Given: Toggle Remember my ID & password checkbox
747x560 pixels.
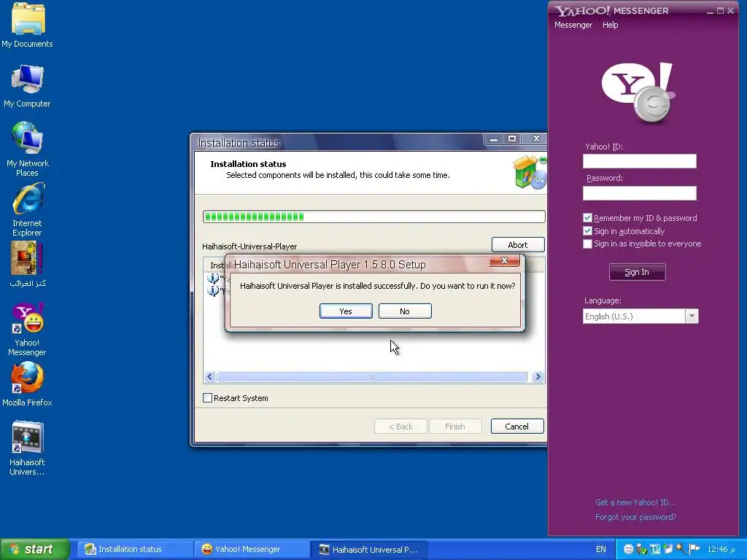Looking at the screenshot, I should 587,218.
